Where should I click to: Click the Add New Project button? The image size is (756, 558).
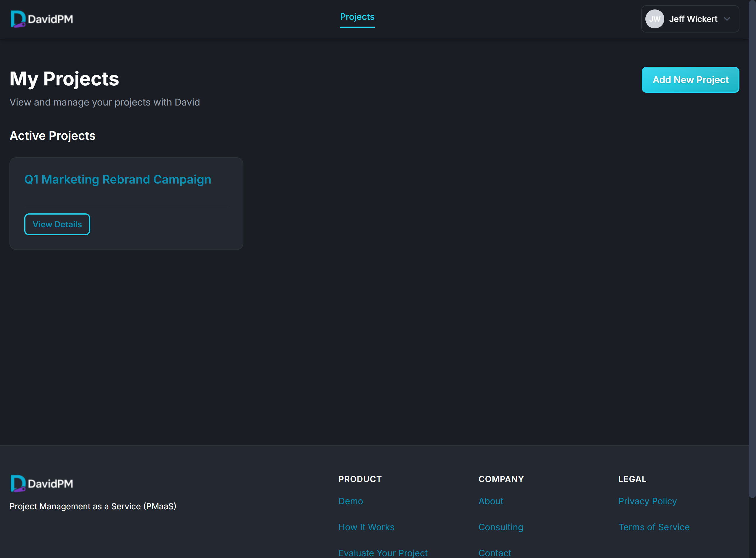pyautogui.click(x=690, y=80)
